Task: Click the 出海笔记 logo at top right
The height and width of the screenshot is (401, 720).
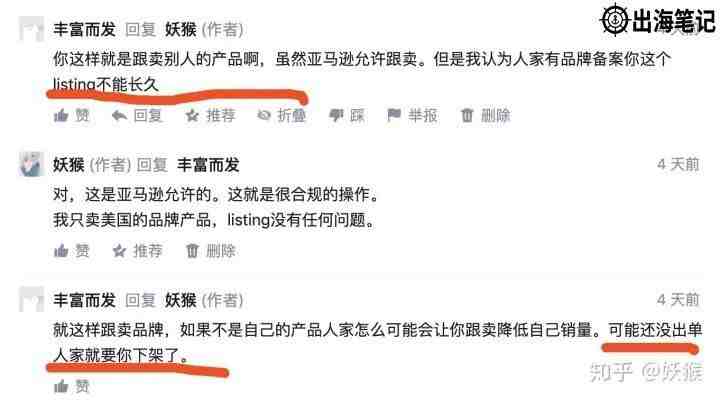Action: [658, 20]
